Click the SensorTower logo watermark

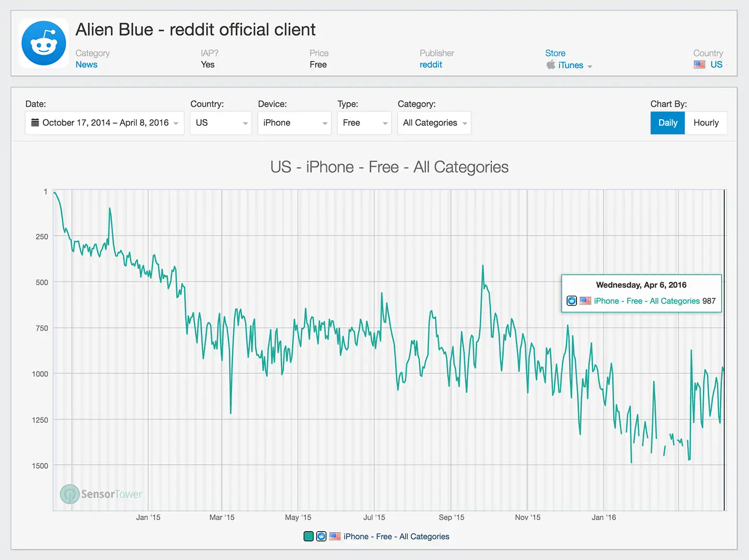pyautogui.click(x=101, y=494)
